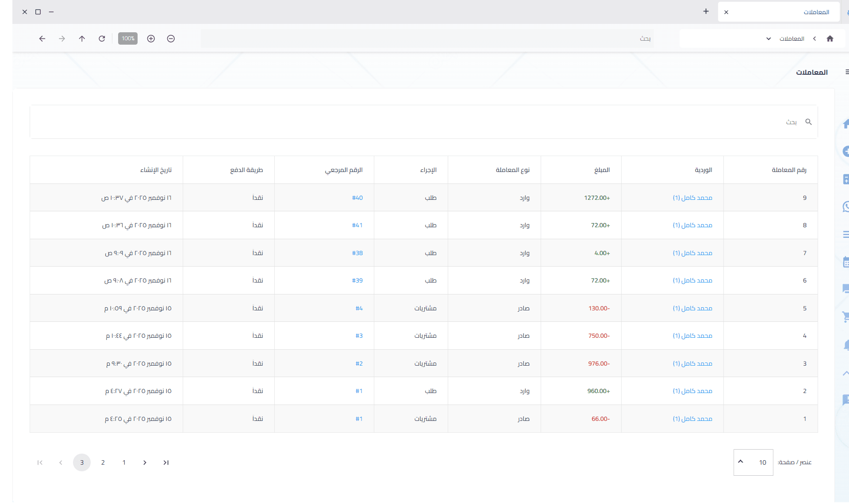This screenshot has width=849, height=504.
Task: Open a new tab with the plus icon
Action: point(706,11)
